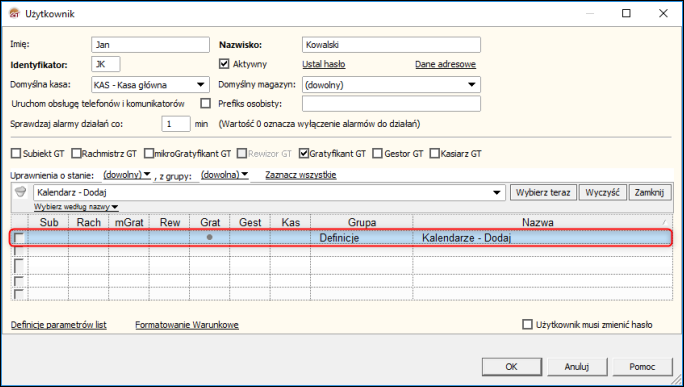Screen dimensions: 684x387
Task: Click the application icon in title bar
Action: tap(14, 14)
